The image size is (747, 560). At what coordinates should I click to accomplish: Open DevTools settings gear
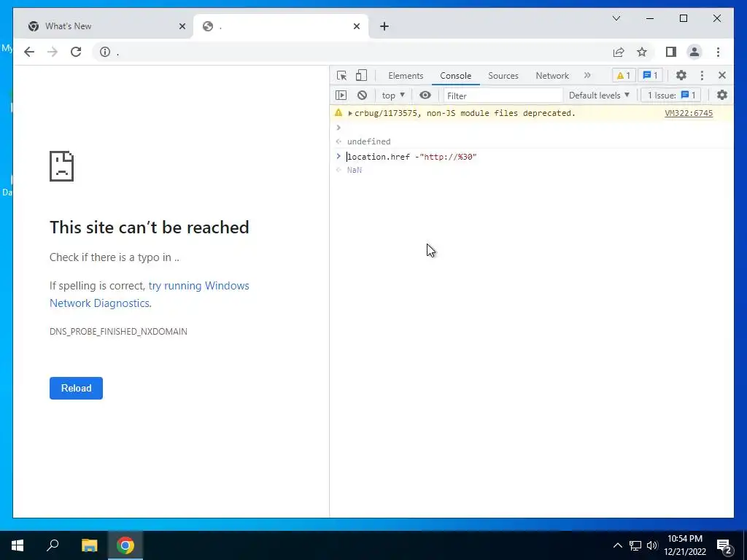[681, 75]
